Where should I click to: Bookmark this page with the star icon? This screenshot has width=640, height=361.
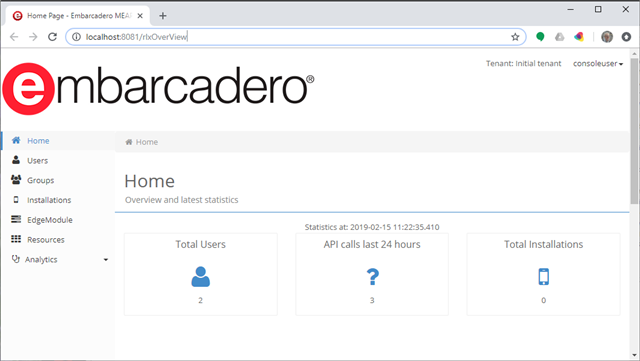515,37
